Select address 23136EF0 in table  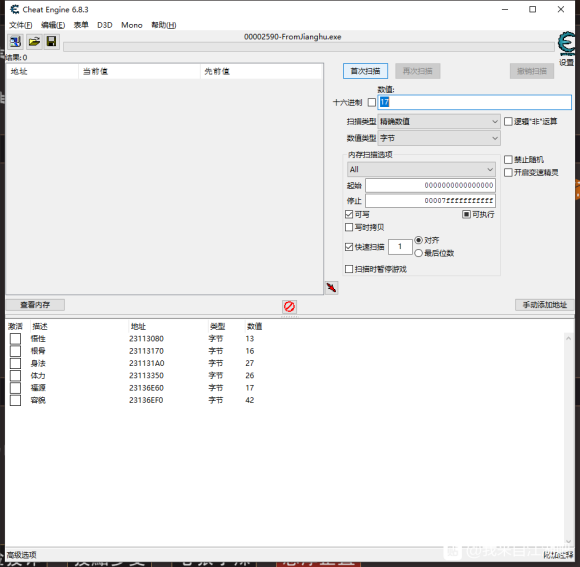(x=146, y=400)
